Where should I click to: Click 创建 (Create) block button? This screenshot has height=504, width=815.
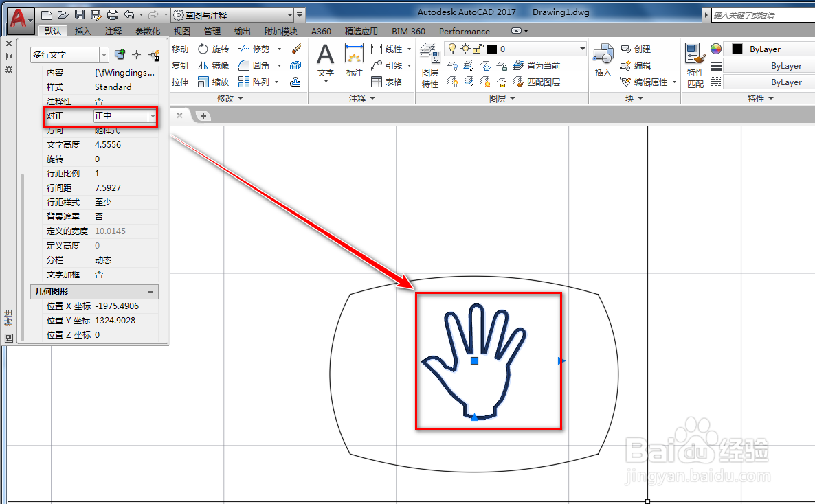(636, 49)
